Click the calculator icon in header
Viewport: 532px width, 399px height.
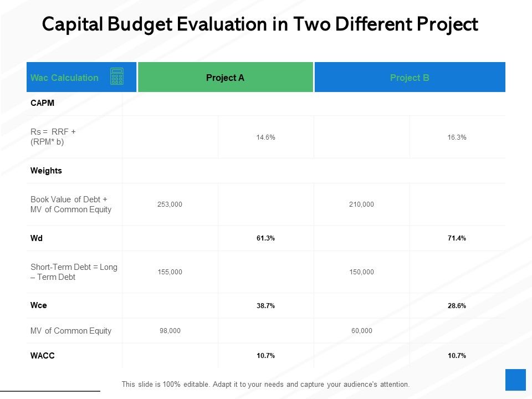tap(117, 76)
